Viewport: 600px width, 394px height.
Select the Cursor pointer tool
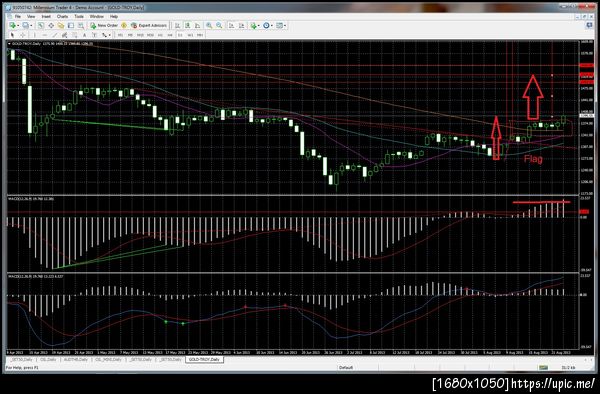tap(13, 35)
